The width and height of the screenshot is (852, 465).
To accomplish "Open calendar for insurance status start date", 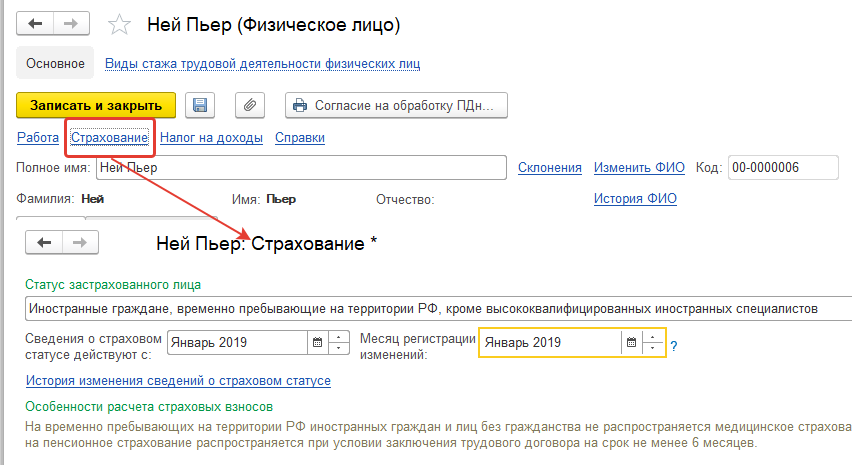I will (318, 342).
